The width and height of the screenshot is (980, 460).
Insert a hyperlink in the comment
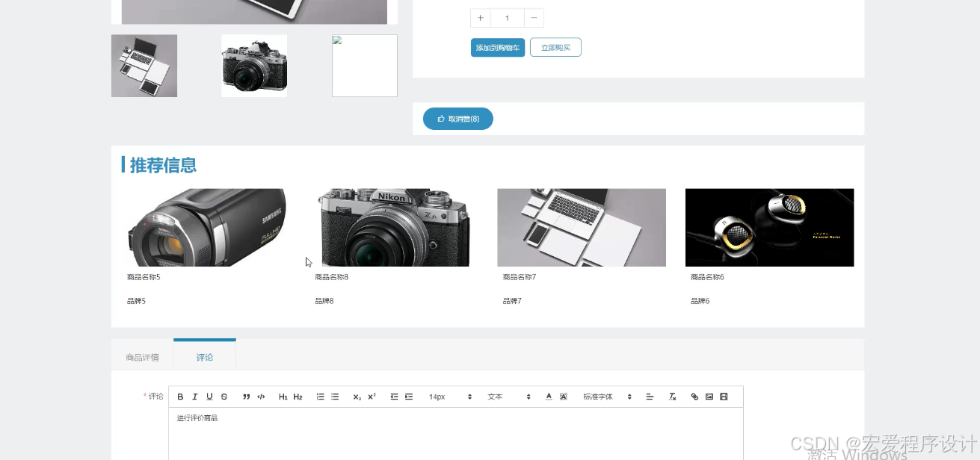(694, 397)
